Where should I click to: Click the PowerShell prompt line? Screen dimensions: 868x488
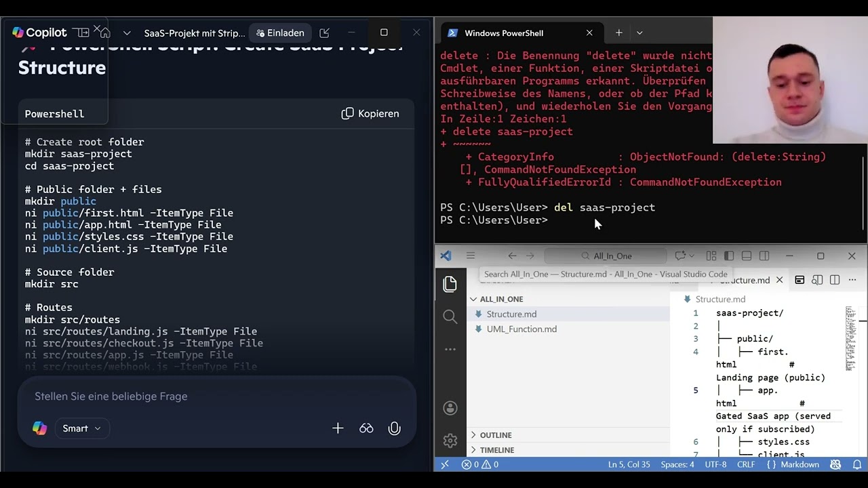(x=494, y=220)
